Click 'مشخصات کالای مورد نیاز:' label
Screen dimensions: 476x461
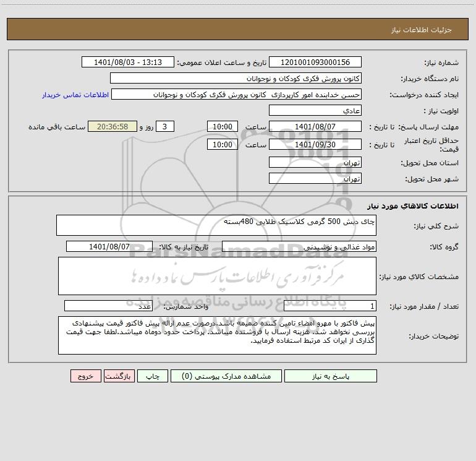tap(419, 277)
